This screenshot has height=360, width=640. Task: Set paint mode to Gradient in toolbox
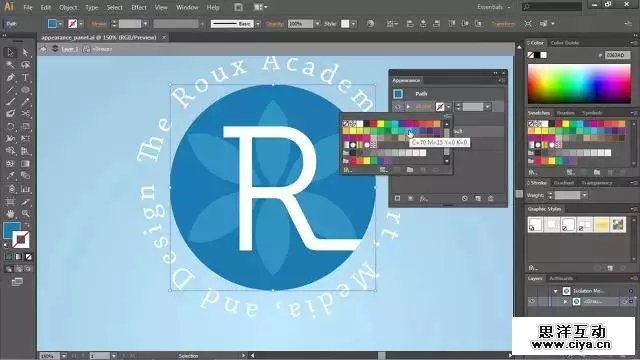point(18,257)
